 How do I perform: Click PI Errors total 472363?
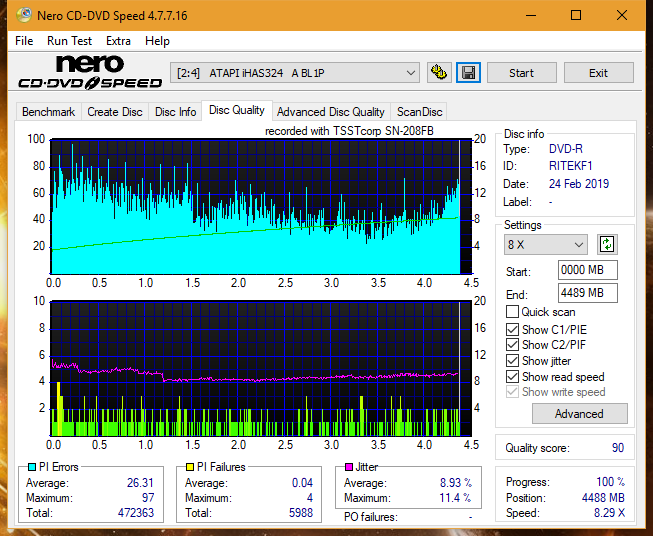(x=136, y=512)
